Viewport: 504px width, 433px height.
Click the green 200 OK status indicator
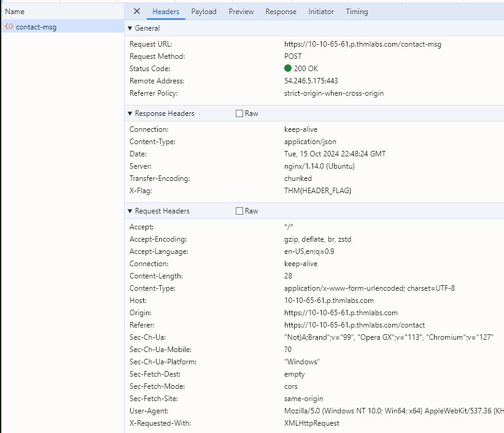pos(288,69)
